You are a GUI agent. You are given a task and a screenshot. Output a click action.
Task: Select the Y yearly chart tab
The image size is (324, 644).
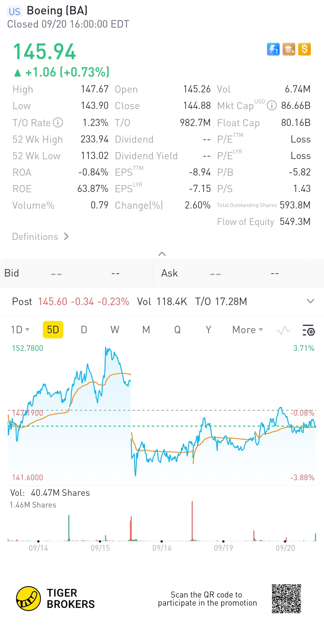pos(208,330)
